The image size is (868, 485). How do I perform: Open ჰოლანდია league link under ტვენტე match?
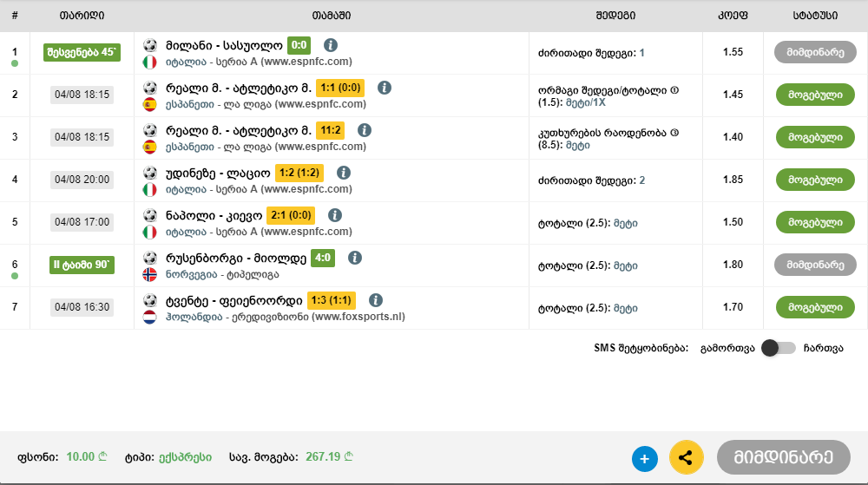click(x=181, y=317)
